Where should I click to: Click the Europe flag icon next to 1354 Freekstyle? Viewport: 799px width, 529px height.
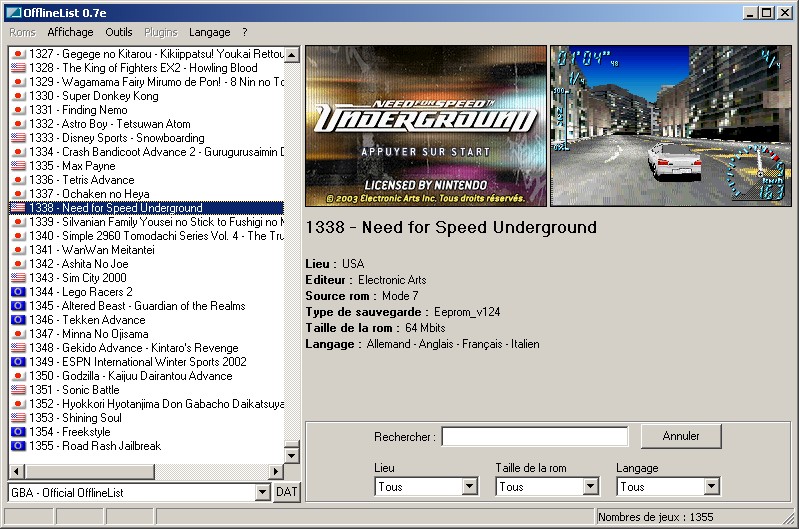click(18, 432)
